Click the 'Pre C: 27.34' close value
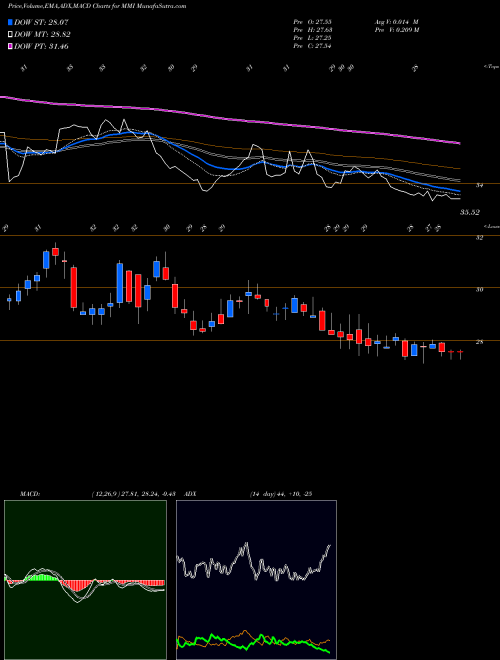The image size is (500, 660). 313,46
